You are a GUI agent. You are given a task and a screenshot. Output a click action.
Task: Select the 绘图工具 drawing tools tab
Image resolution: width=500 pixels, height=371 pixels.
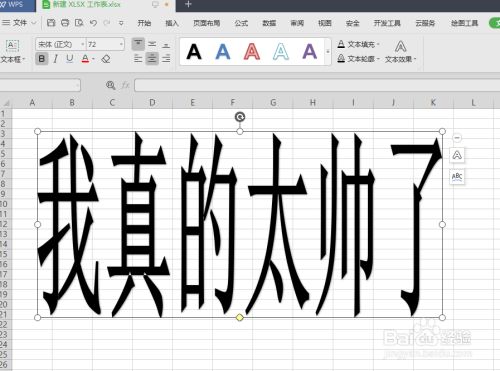pyautogui.click(x=465, y=23)
